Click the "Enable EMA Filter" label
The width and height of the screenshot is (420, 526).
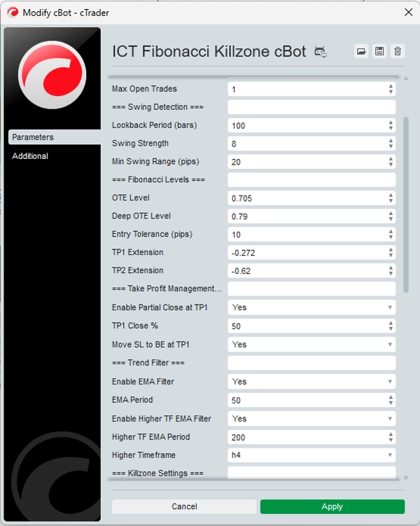pyautogui.click(x=143, y=382)
